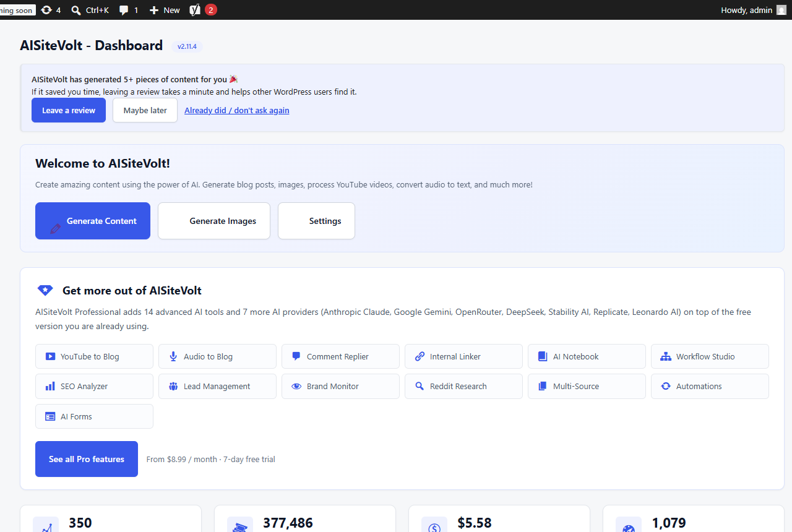Click the AI Notebook book icon
The width and height of the screenshot is (792, 532).
click(543, 356)
